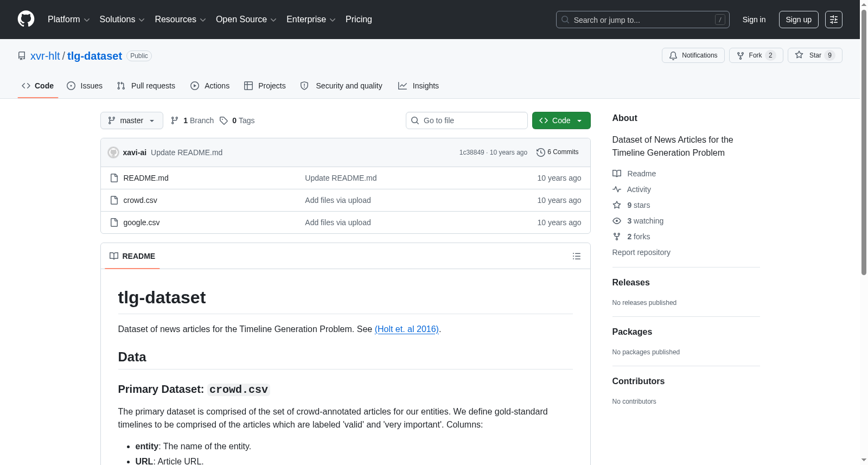The width and height of the screenshot is (868, 465).
Task: Click the commits history clock icon
Action: click(540, 152)
